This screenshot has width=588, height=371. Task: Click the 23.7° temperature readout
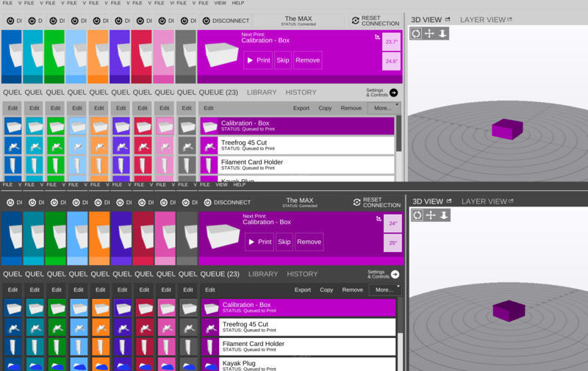click(x=391, y=43)
